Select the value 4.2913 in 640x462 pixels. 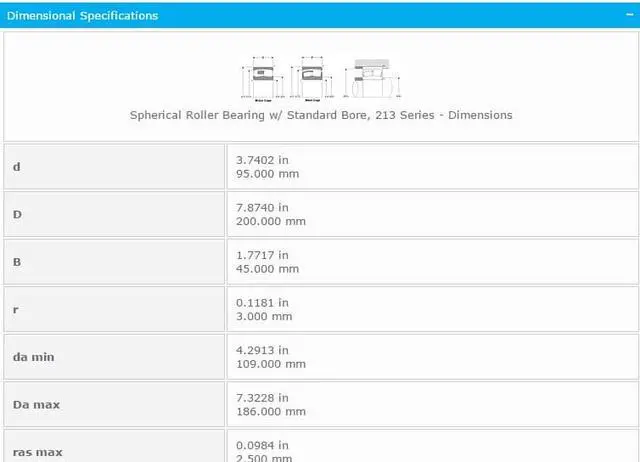(262, 350)
